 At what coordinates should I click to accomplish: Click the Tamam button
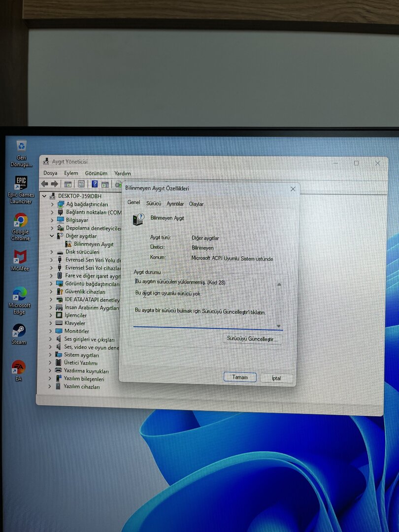point(240,377)
